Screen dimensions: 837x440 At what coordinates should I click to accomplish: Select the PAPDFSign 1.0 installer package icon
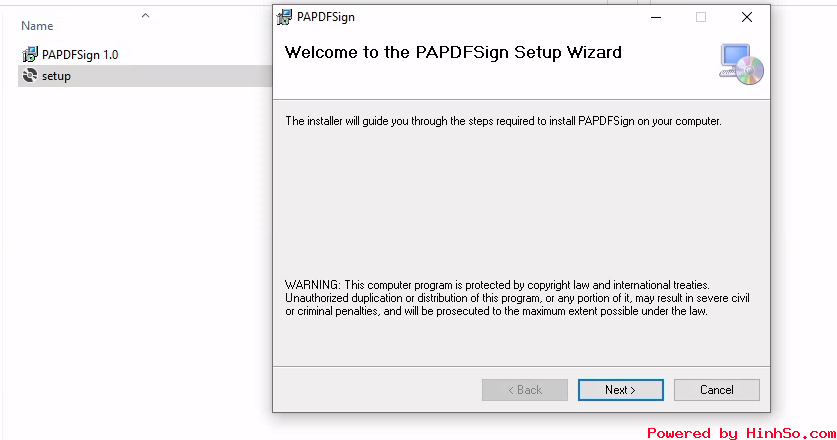30,54
